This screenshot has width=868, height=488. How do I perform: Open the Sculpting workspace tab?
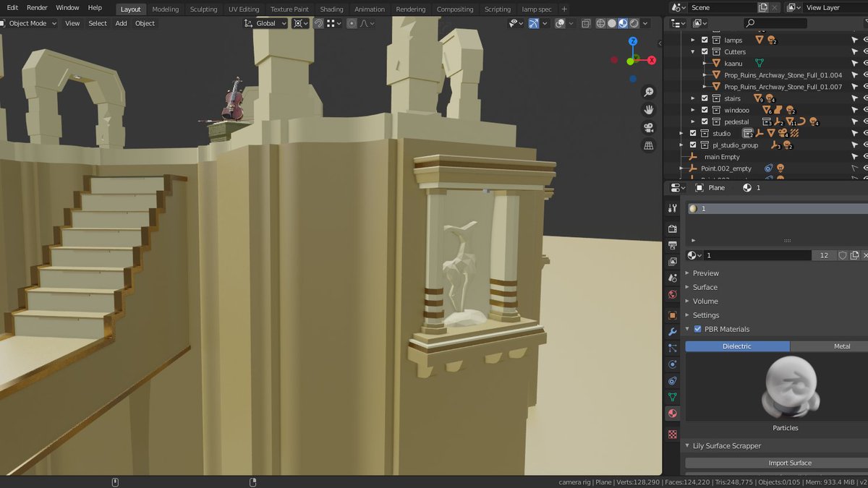click(x=203, y=9)
